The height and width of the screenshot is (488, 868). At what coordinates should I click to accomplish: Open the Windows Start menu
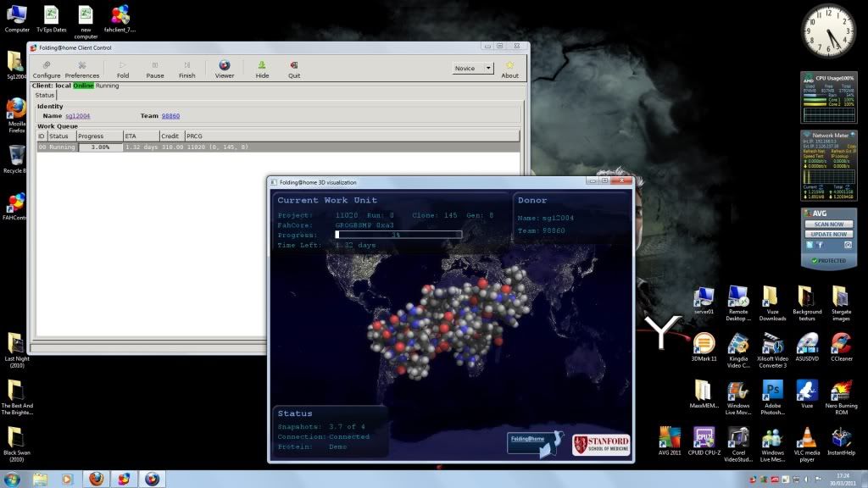tap(12, 479)
